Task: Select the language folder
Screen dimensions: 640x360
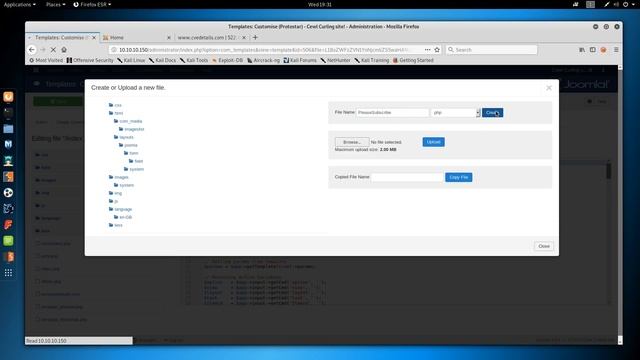Action: (x=120, y=209)
